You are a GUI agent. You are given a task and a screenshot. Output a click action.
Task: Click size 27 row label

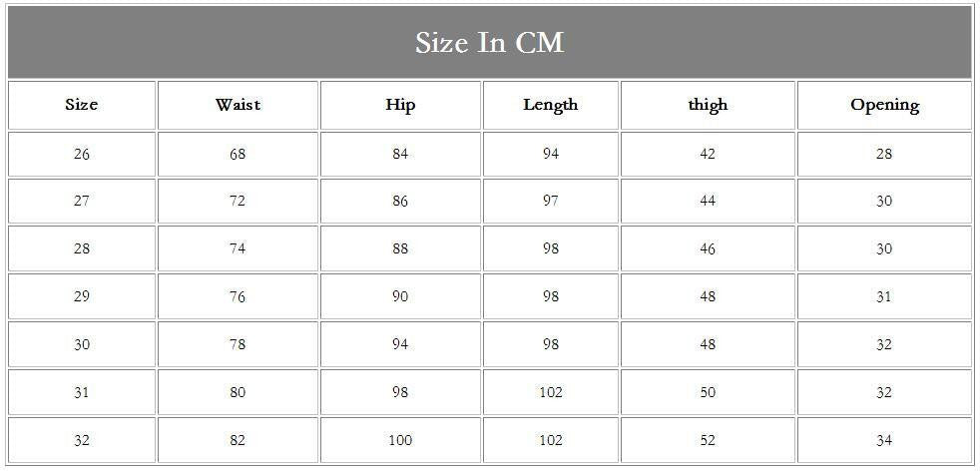point(82,201)
